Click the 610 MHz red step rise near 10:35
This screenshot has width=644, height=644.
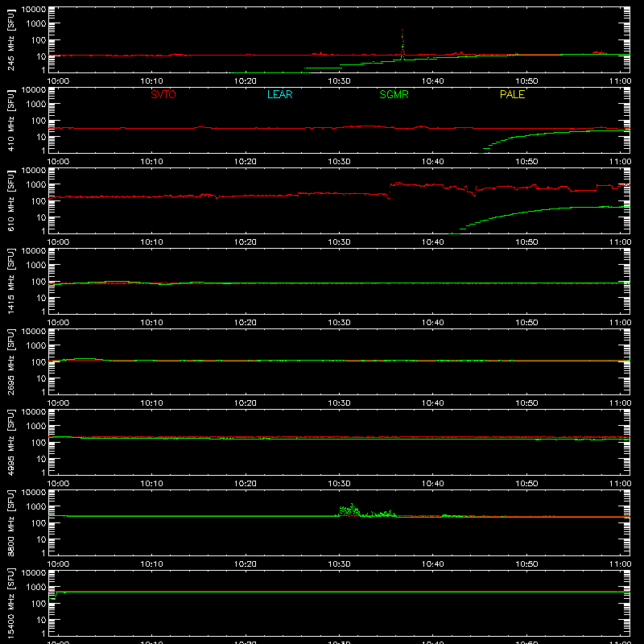(x=390, y=191)
